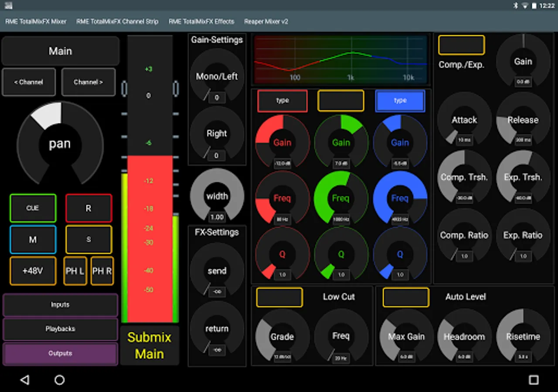This screenshot has height=392, width=558.
Task: Open the recent apps square icon
Action: pos(534,380)
